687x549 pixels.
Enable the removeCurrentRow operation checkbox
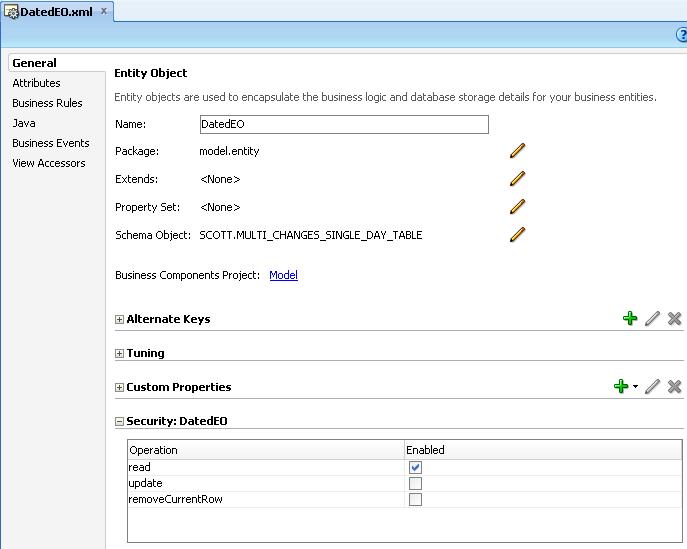(415, 499)
